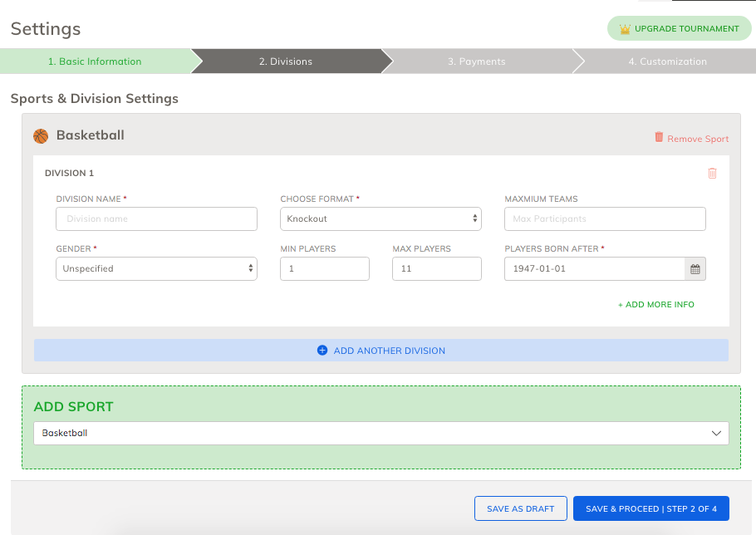Click the basketball icon beside the Basketball heading
756x535 pixels.
point(41,136)
